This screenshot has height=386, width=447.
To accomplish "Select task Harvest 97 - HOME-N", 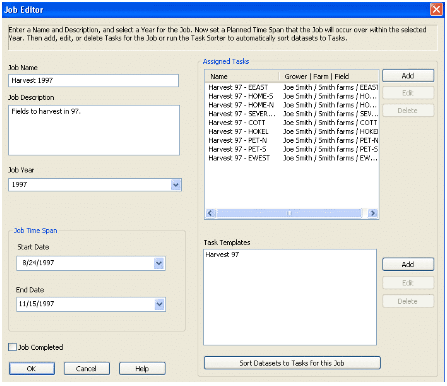I will tap(241, 105).
